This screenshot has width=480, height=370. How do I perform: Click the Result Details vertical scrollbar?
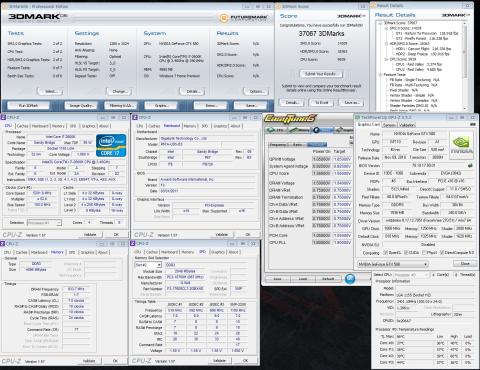[x=465, y=65]
